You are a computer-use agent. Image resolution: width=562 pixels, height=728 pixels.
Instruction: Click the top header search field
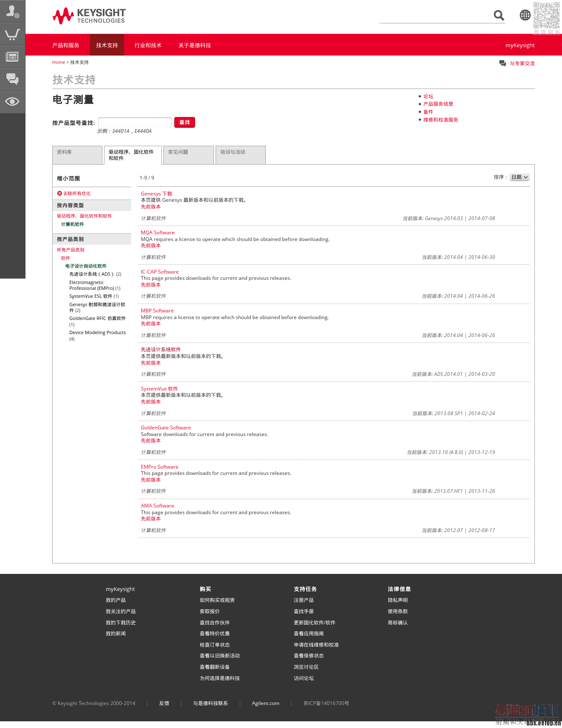pos(436,16)
